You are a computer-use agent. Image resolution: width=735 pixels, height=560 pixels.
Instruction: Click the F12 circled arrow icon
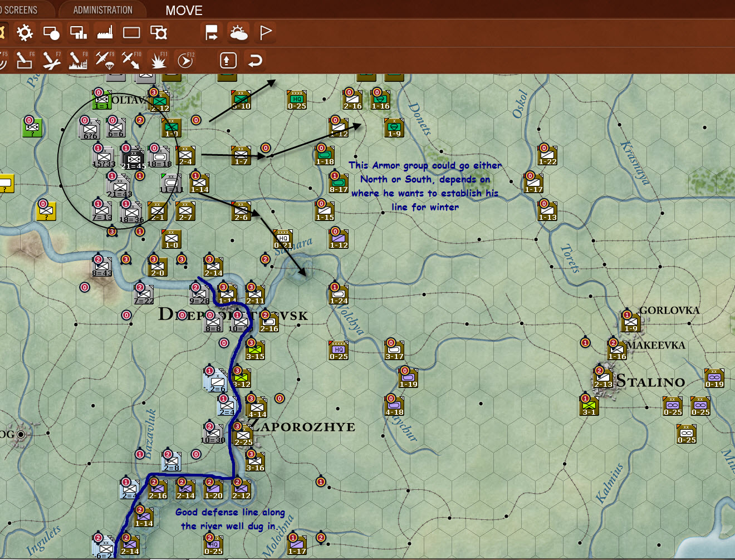[x=185, y=60]
